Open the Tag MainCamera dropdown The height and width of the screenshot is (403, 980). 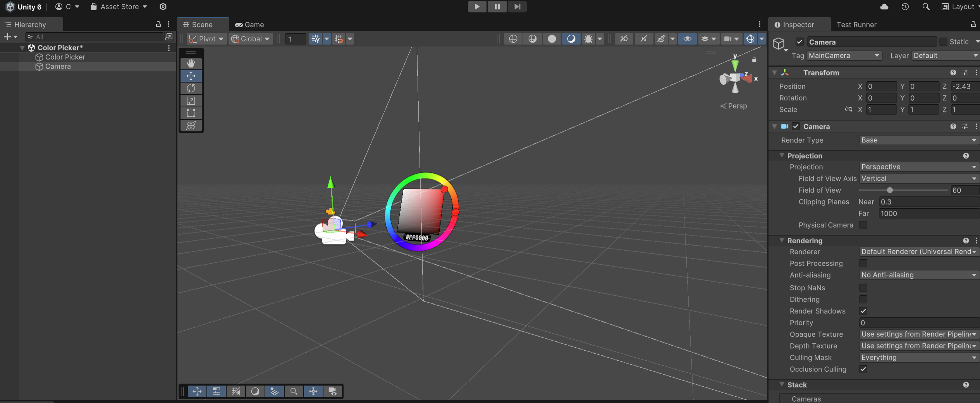pos(844,56)
